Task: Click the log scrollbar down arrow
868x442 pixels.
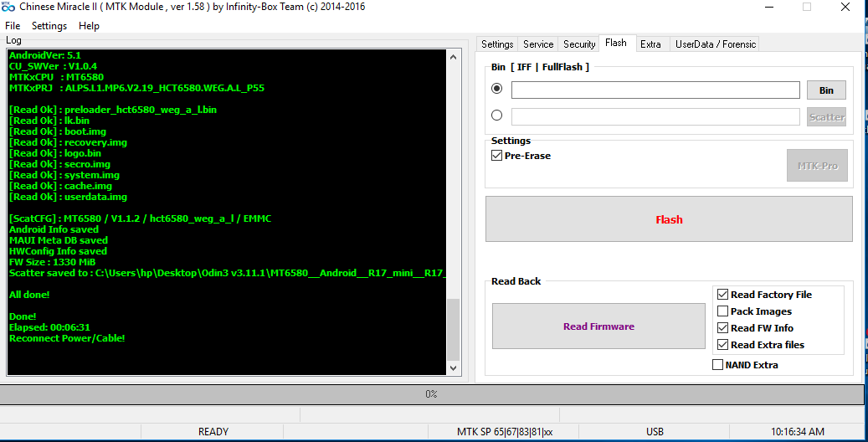Action: (454, 367)
